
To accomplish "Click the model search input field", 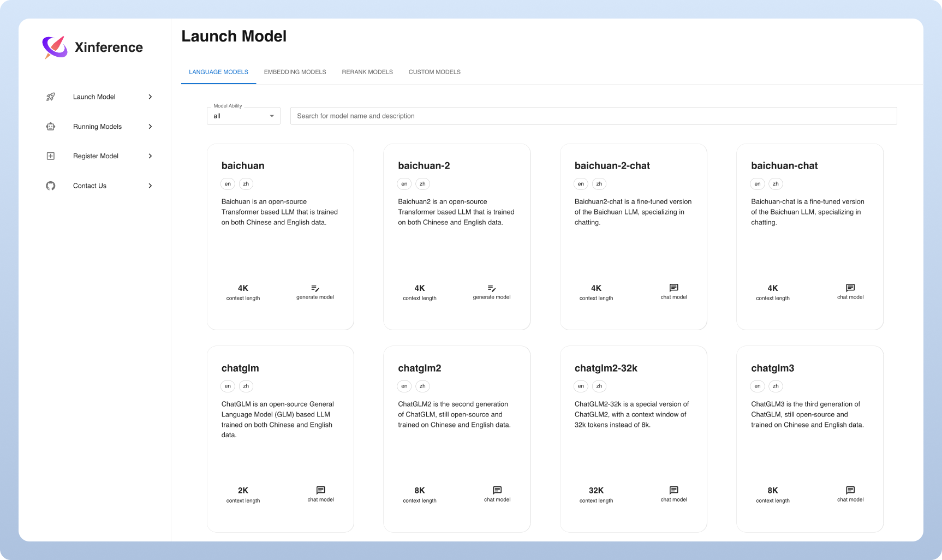I will (594, 116).
